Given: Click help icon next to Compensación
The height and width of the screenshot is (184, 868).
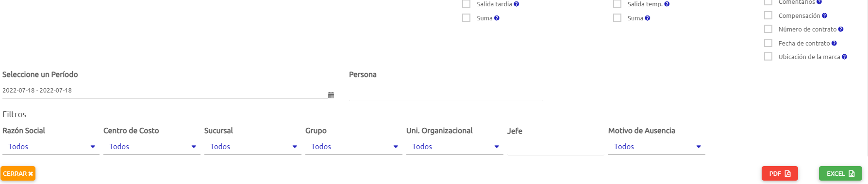Looking at the screenshot, I should click(x=824, y=15).
